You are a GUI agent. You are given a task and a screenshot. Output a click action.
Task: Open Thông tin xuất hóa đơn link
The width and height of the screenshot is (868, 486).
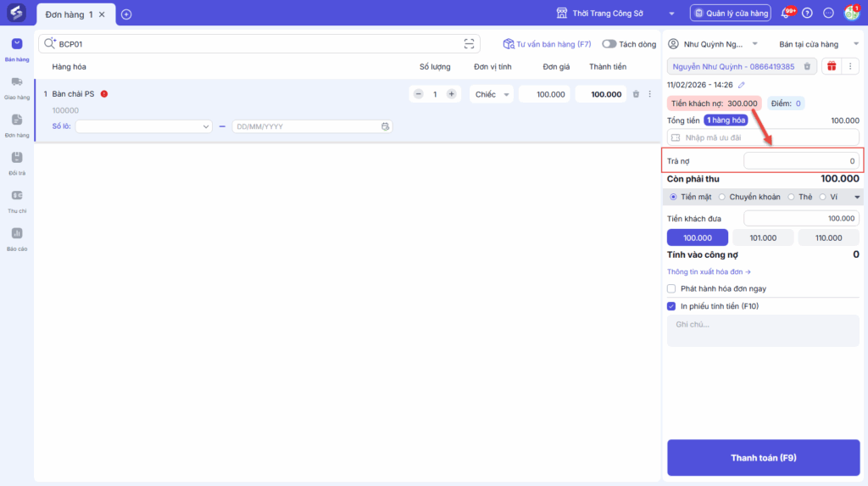709,271
